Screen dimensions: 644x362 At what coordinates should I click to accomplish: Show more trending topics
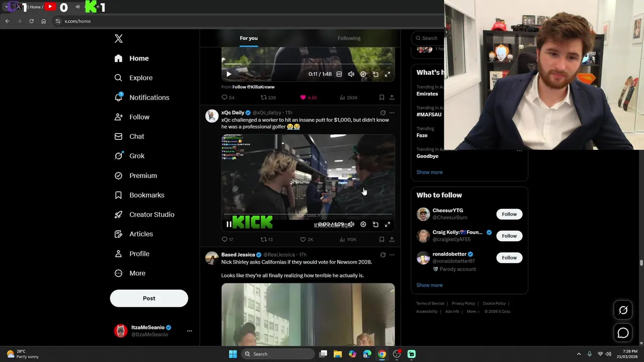[x=429, y=172]
